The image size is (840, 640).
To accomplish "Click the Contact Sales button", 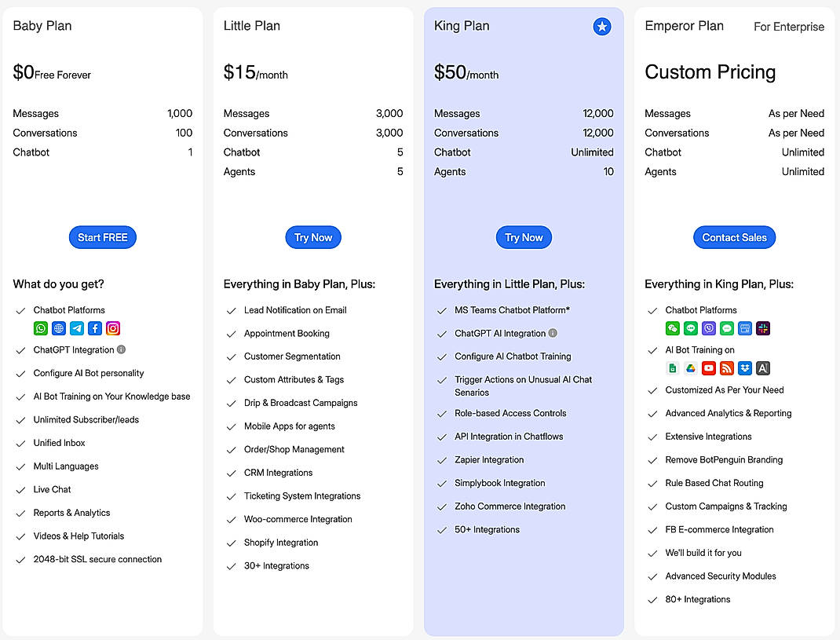I will 734,237.
